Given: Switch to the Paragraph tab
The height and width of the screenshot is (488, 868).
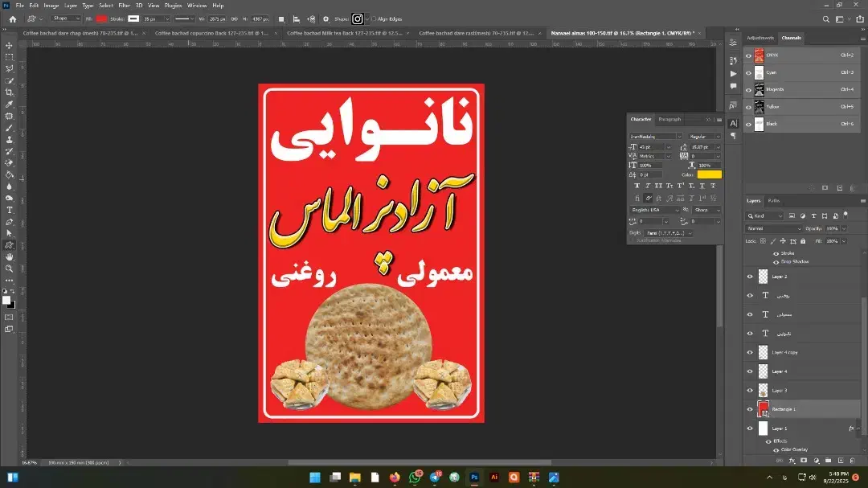Looking at the screenshot, I should coord(669,119).
